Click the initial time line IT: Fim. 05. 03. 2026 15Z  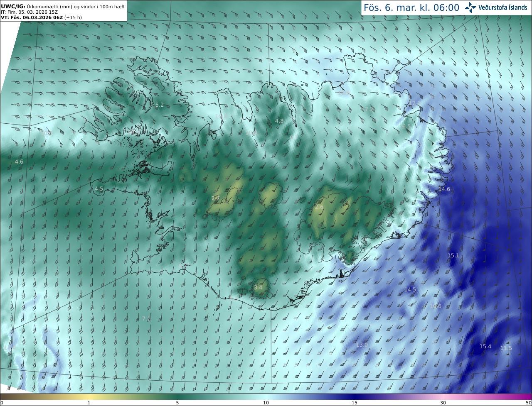29,12
